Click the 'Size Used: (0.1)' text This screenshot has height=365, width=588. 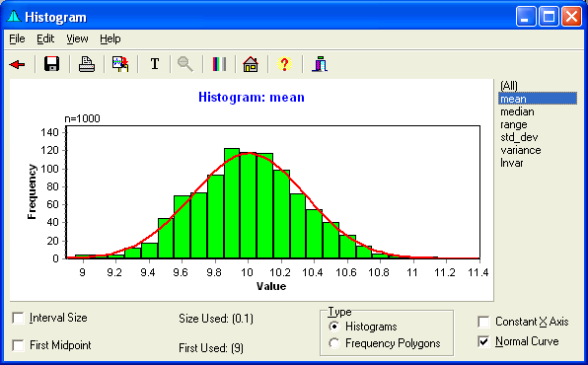pos(216,319)
